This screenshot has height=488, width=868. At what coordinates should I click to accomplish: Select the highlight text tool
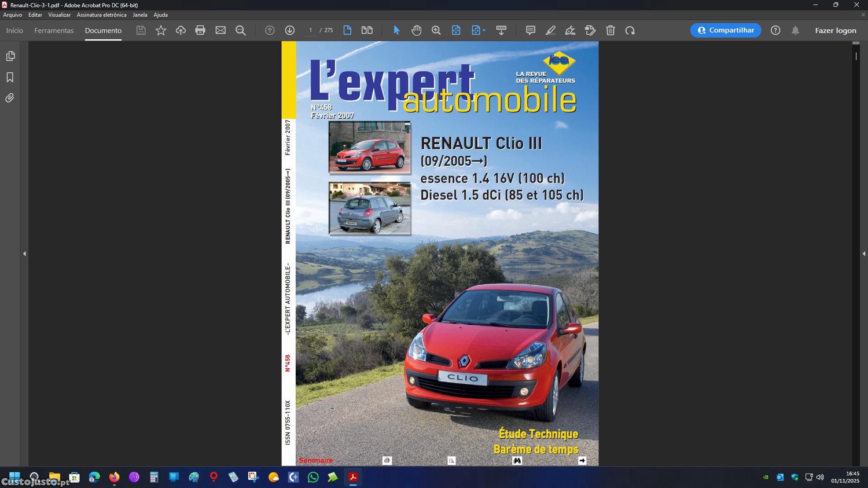pos(550,31)
